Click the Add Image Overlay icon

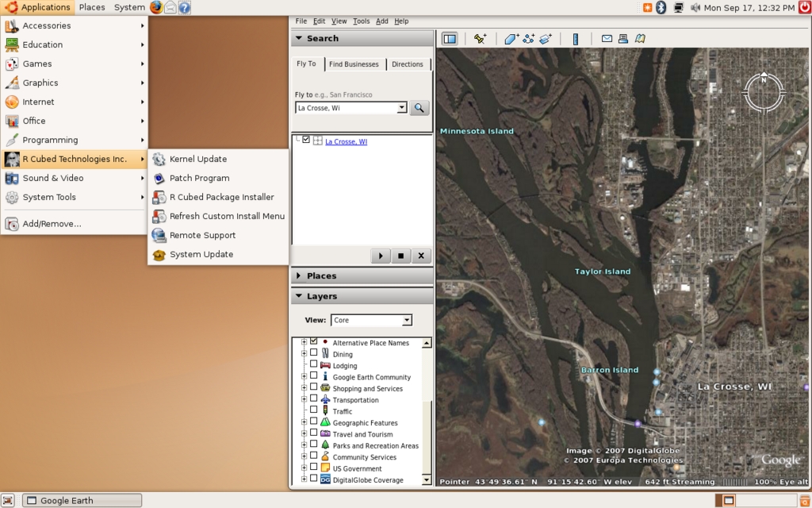[x=545, y=38]
